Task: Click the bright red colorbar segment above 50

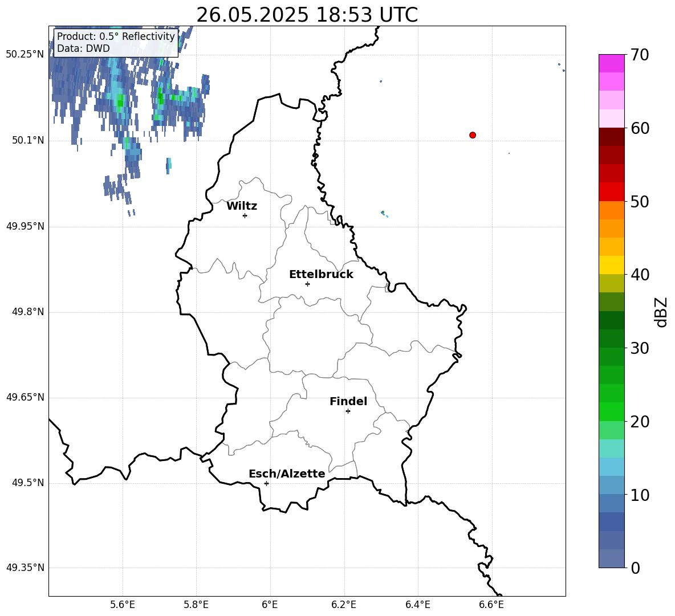Action: [612, 192]
